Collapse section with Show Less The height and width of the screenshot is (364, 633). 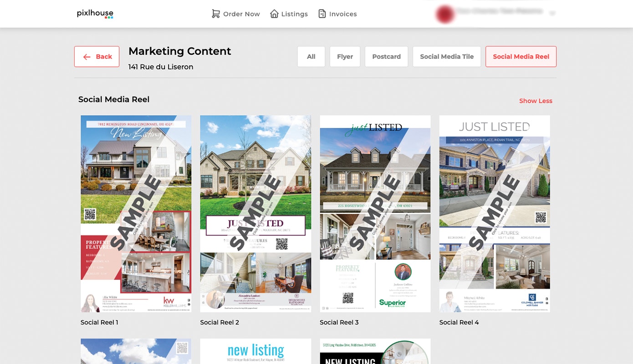click(536, 101)
